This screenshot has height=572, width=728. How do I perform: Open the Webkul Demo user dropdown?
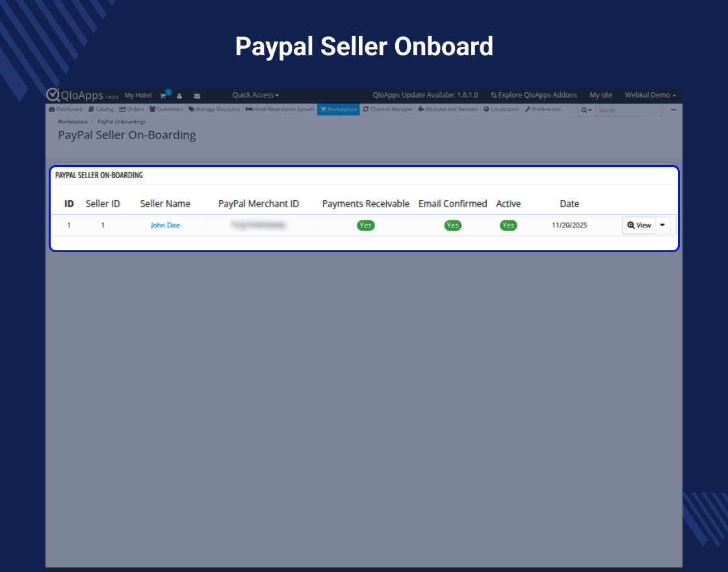[x=650, y=95]
